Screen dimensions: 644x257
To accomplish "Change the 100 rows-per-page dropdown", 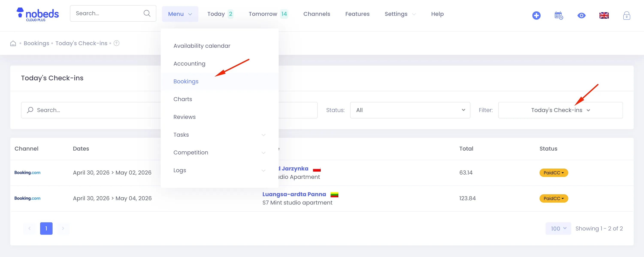I will (x=558, y=228).
